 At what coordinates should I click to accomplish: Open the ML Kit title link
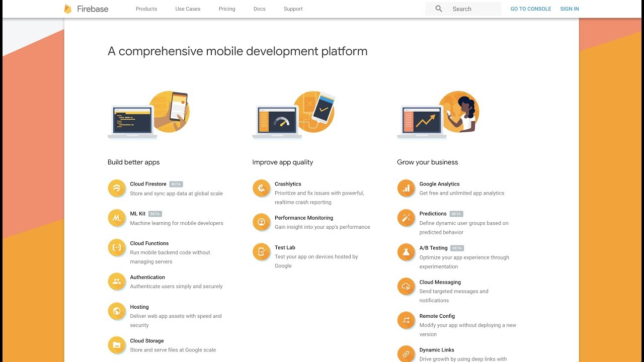pyautogui.click(x=138, y=214)
